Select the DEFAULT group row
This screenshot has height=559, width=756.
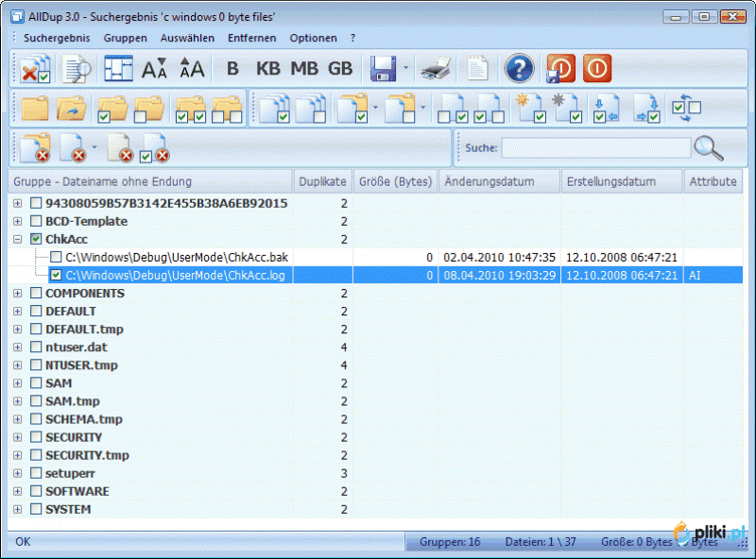click(375, 312)
